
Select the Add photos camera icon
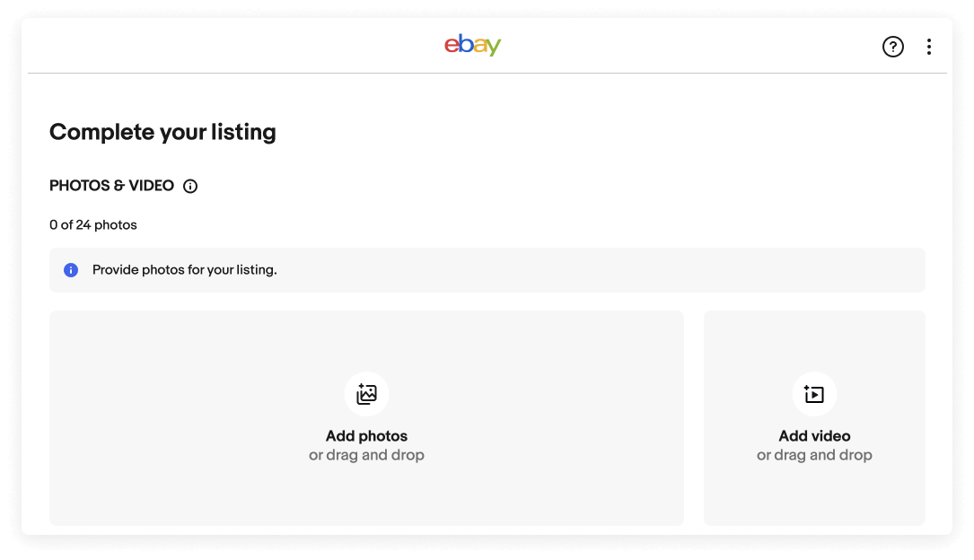[366, 393]
